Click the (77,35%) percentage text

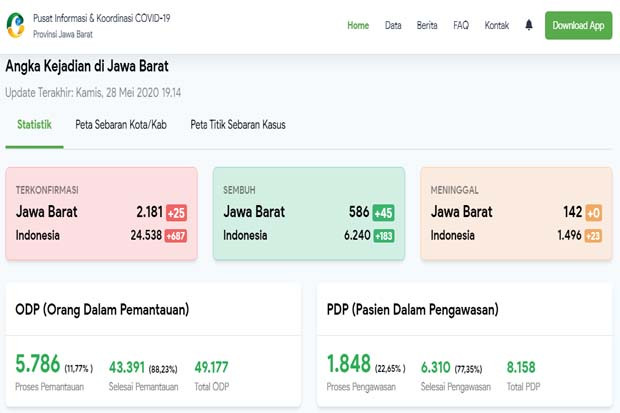[468, 369]
